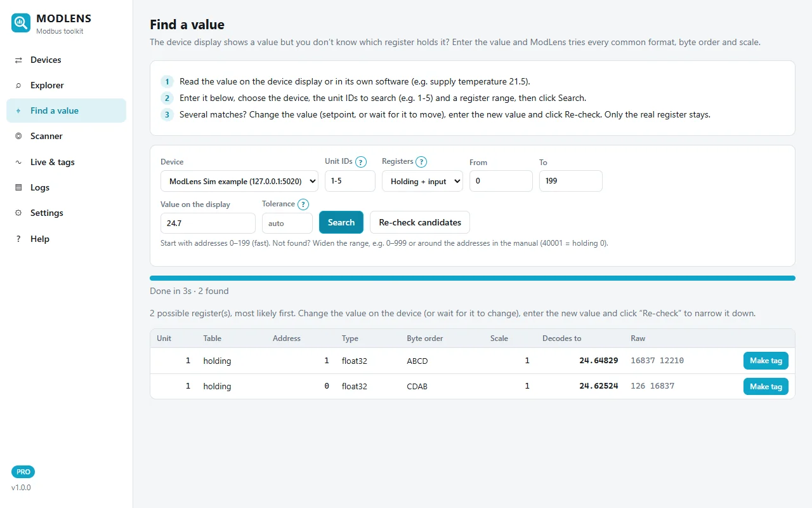The height and width of the screenshot is (508, 812).
Task: Focus the Unit IDs input field
Action: 350,181
